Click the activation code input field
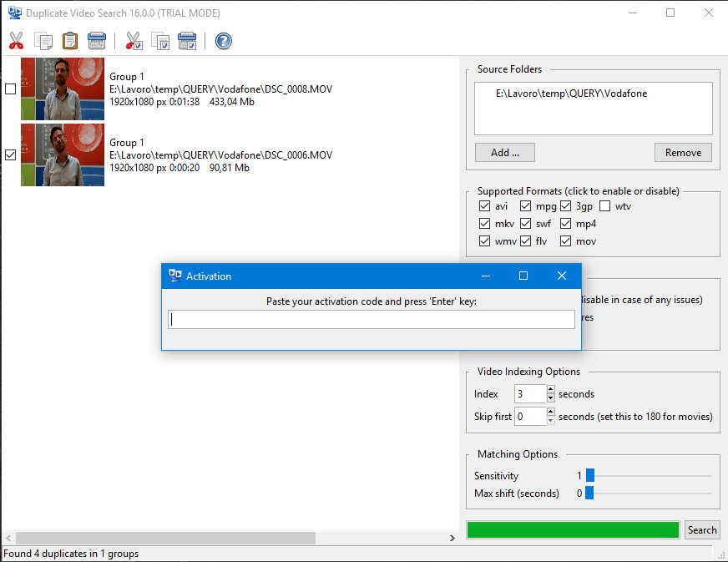728x562 pixels. [x=371, y=319]
